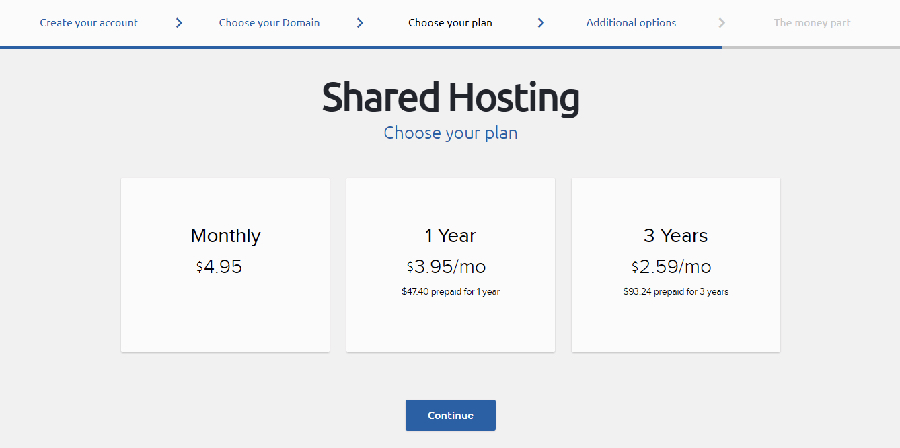Open the Additional options step
Image resolution: width=900 pixels, height=448 pixels.
[631, 22]
